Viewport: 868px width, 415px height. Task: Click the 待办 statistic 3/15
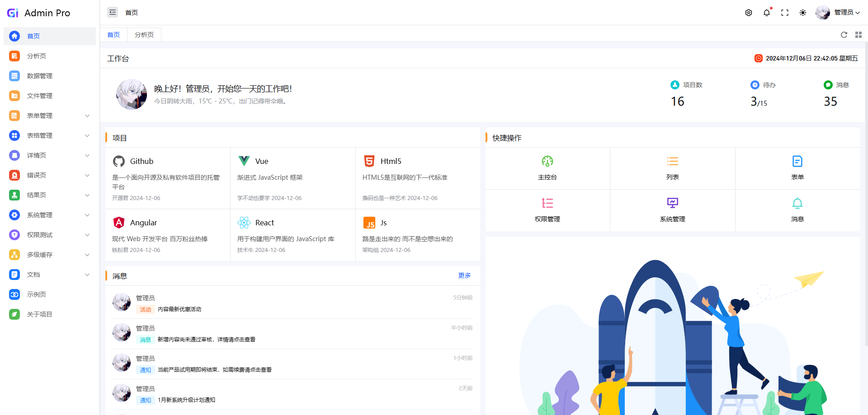(x=759, y=102)
